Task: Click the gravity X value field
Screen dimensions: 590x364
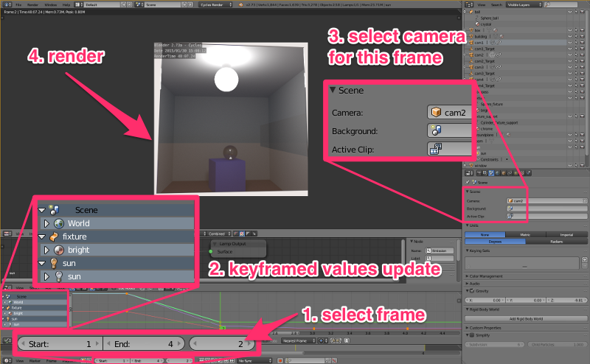Action: point(485,301)
